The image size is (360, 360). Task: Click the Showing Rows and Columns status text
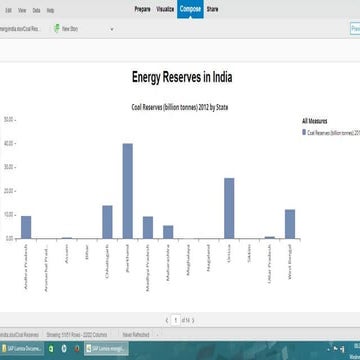click(77, 334)
